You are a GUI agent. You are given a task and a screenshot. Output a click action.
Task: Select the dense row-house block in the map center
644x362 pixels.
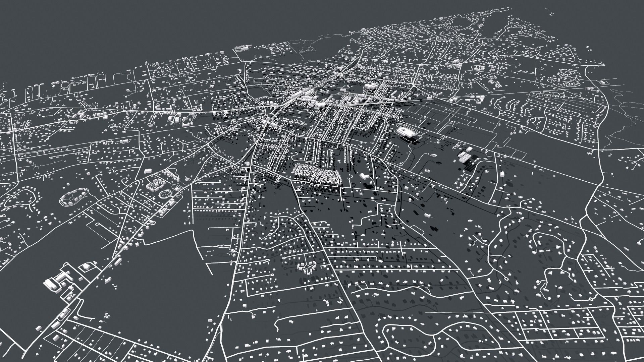317,175
